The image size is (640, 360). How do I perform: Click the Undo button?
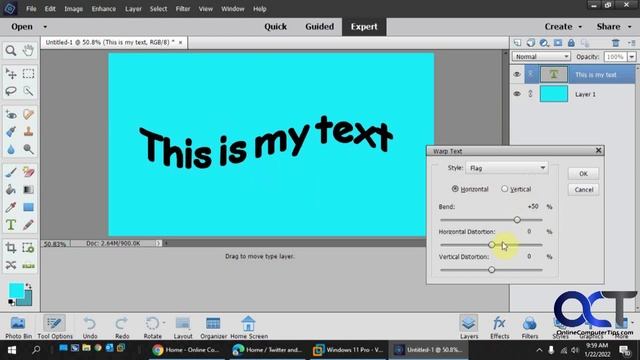[90, 327]
